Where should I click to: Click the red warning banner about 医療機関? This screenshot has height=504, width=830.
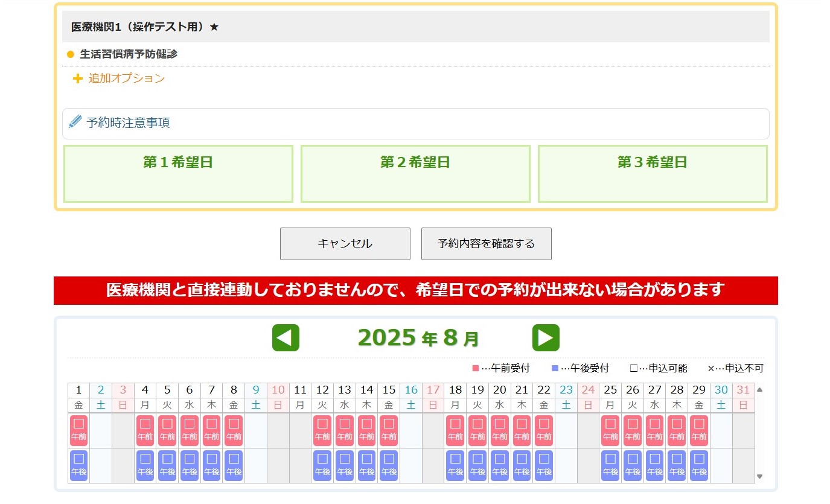416,290
